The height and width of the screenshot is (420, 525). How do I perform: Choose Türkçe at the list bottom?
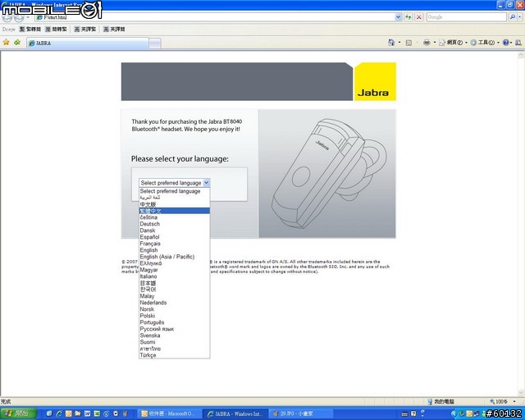(x=175, y=355)
